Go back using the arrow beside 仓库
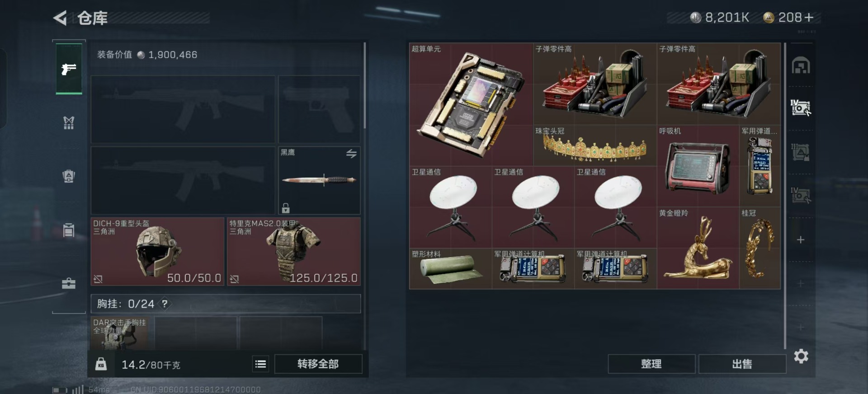 click(x=60, y=18)
